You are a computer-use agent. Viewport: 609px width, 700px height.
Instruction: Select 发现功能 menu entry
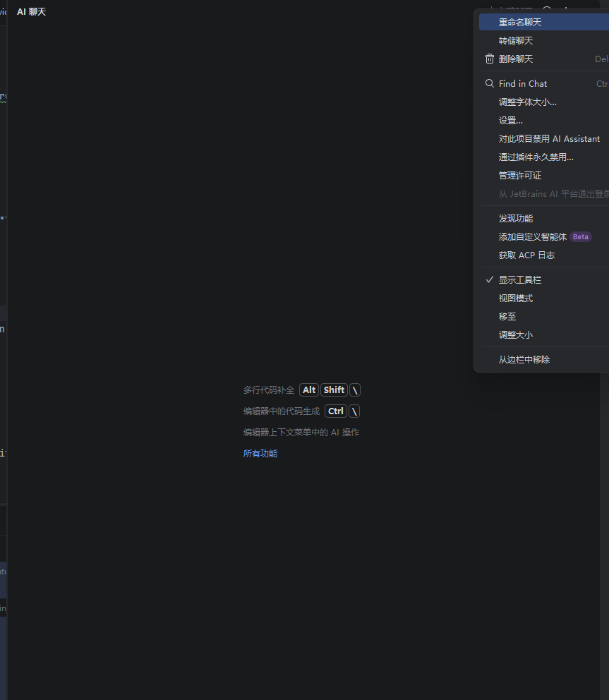tap(516, 219)
